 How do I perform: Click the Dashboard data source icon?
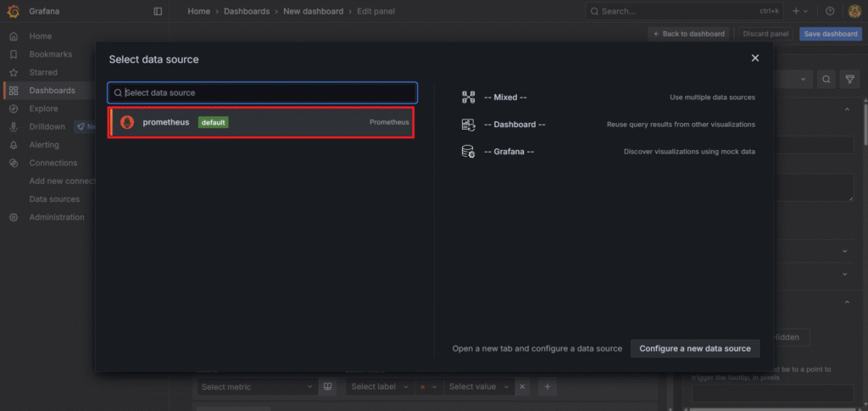coord(468,125)
